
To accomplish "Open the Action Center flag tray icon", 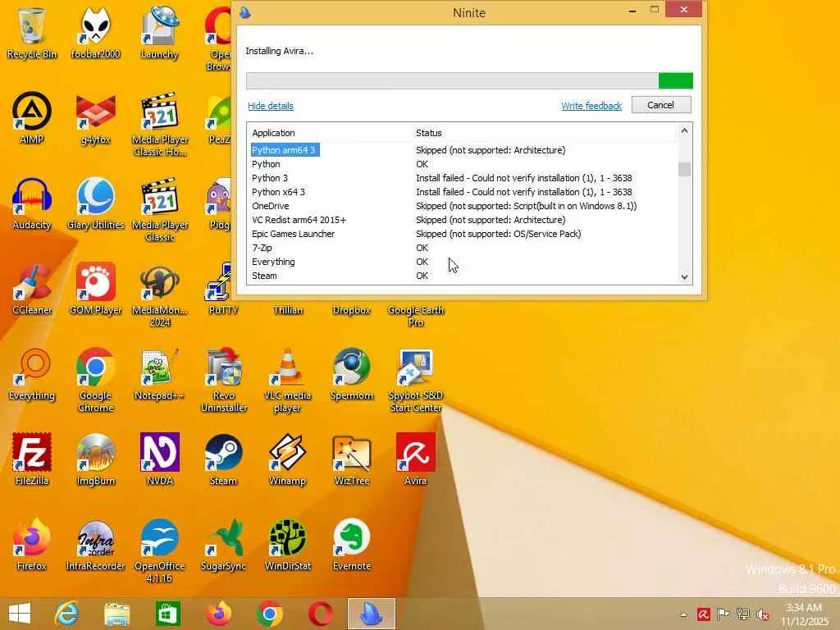I will tap(724, 614).
